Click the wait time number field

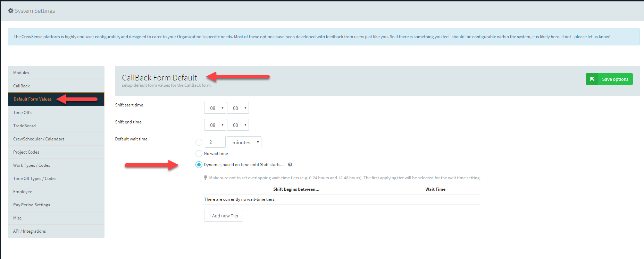(x=215, y=142)
